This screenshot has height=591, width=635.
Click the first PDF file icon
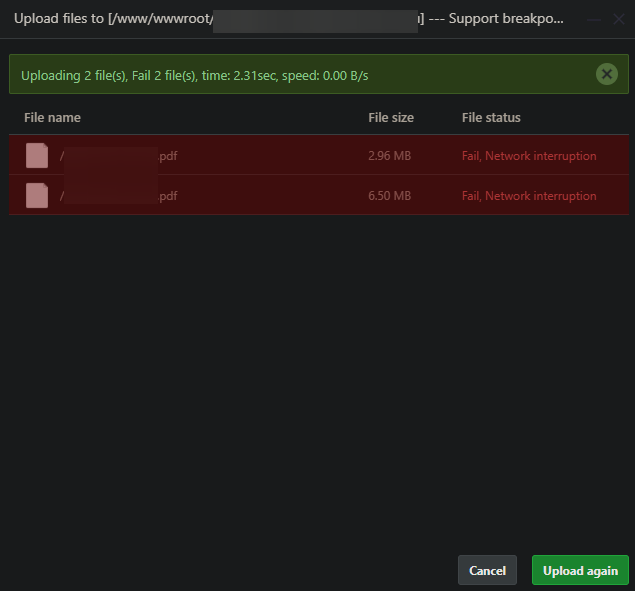pos(37,156)
